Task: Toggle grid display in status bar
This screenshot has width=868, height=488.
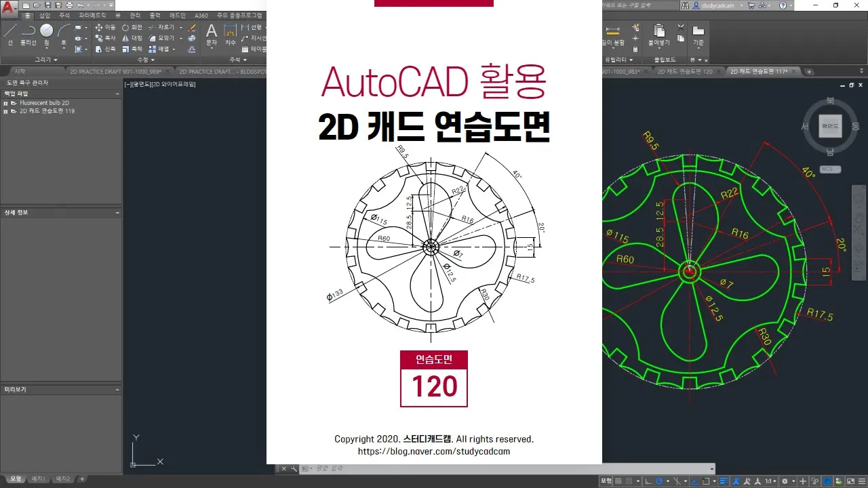Action: click(618, 481)
